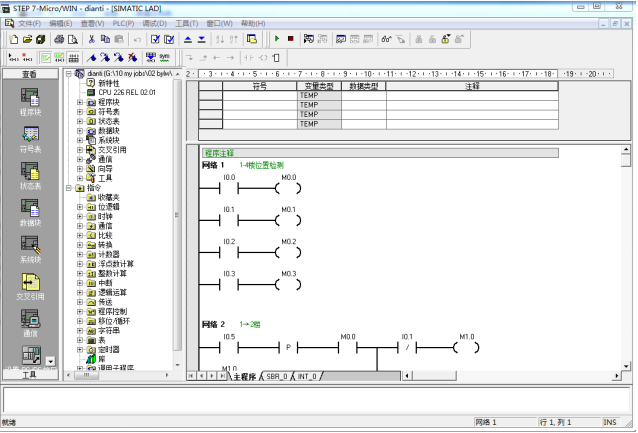Open Symbol Table in the view bar

point(30,140)
